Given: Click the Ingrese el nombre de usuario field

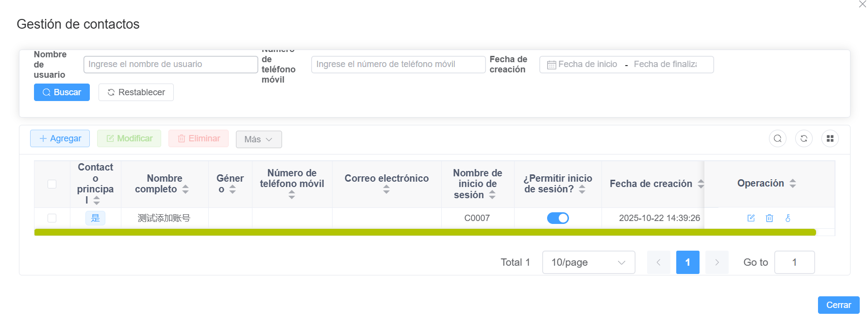Looking at the screenshot, I should (170, 65).
